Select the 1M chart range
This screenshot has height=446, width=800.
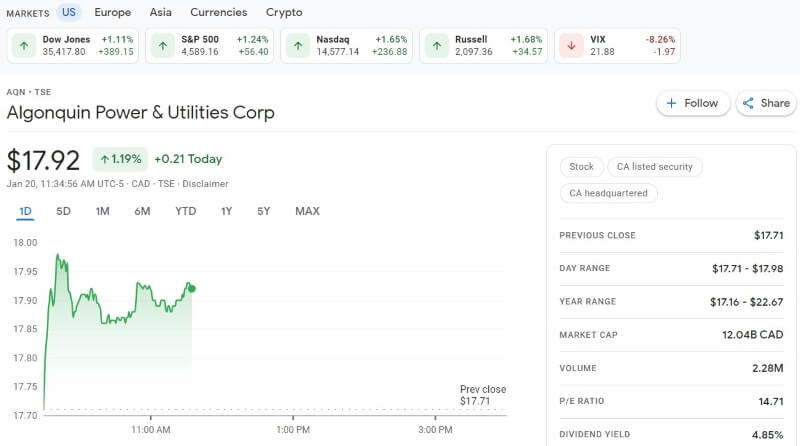[x=103, y=211]
